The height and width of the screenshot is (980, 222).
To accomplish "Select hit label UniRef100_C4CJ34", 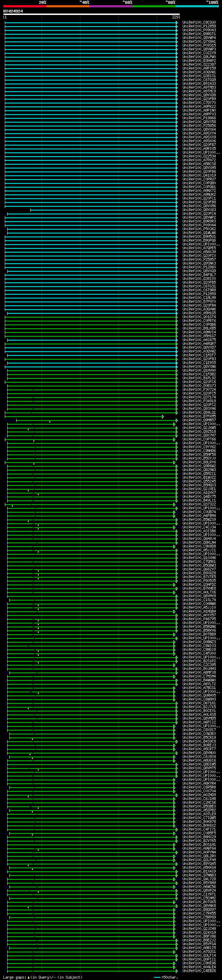I will 199,527.
